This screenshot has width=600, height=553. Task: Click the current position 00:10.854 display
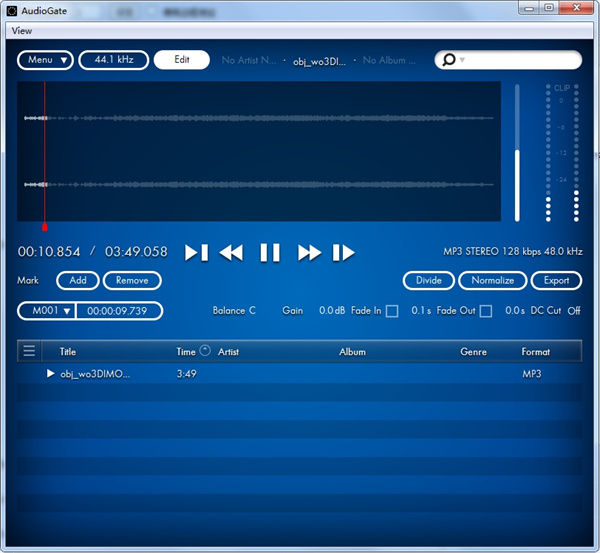[49, 252]
